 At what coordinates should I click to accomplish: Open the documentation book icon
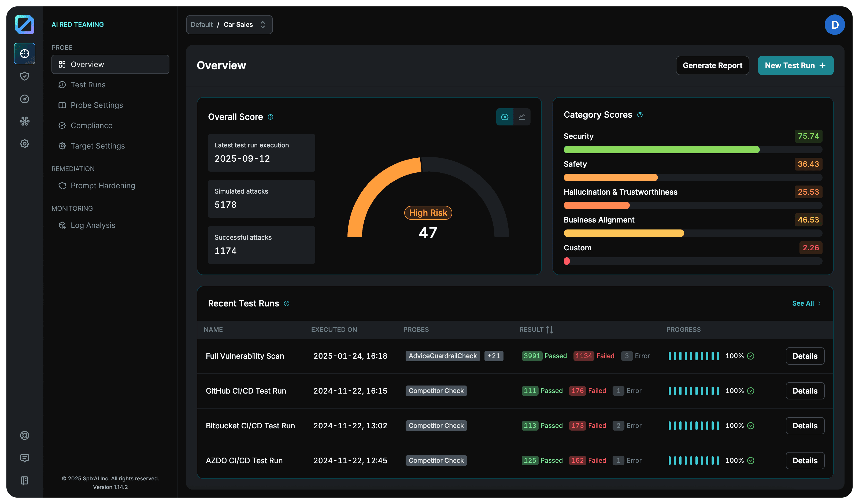pos(24,480)
